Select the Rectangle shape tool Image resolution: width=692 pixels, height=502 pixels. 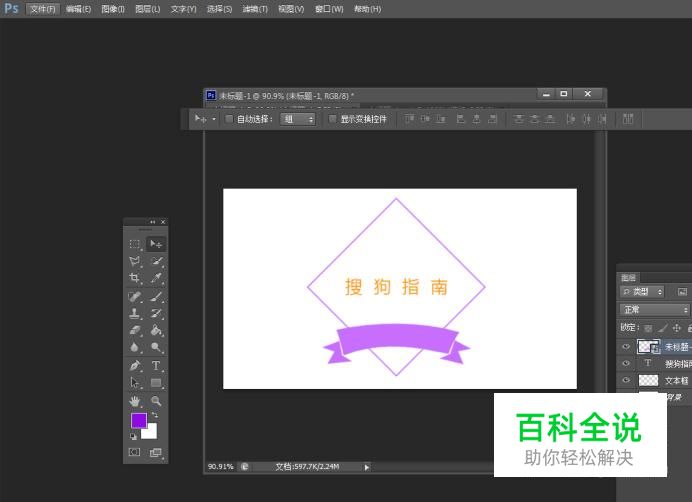(x=156, y=383)
